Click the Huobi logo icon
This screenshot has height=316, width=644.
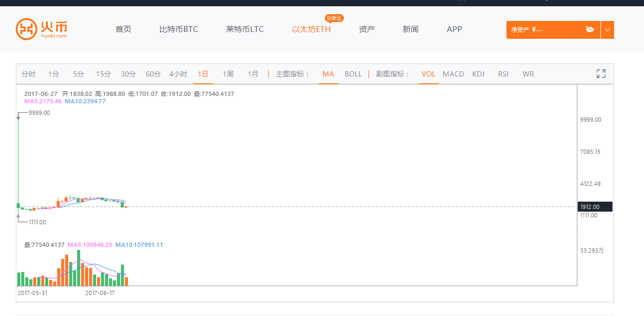(26, 29)
